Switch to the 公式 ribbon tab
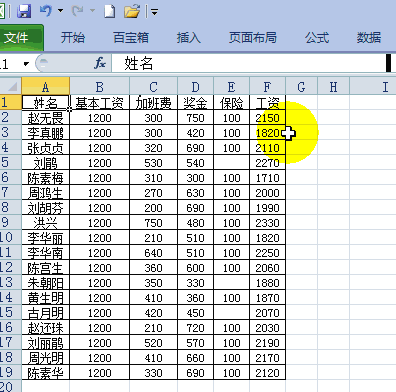 coord(317,37)
